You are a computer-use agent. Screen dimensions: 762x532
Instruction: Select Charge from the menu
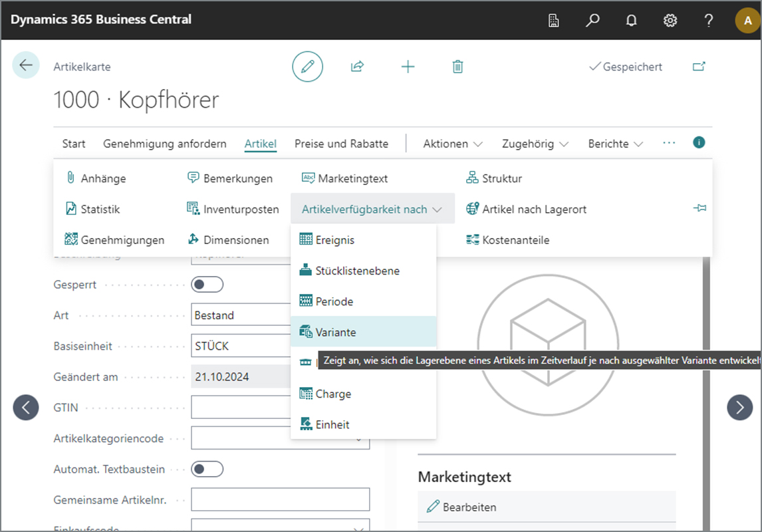pyautogui.click(x=364, y=394)
